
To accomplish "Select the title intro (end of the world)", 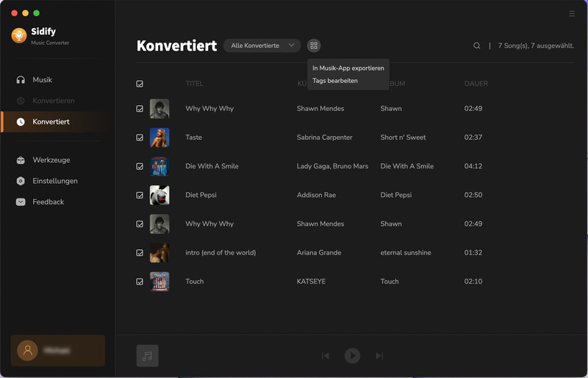I will point(220,253).
